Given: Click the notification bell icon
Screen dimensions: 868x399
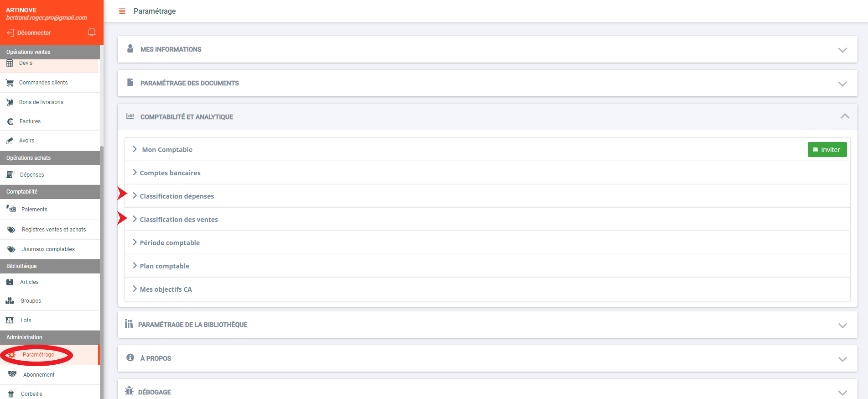Looking at the screenshot, I should coord(92,32).
